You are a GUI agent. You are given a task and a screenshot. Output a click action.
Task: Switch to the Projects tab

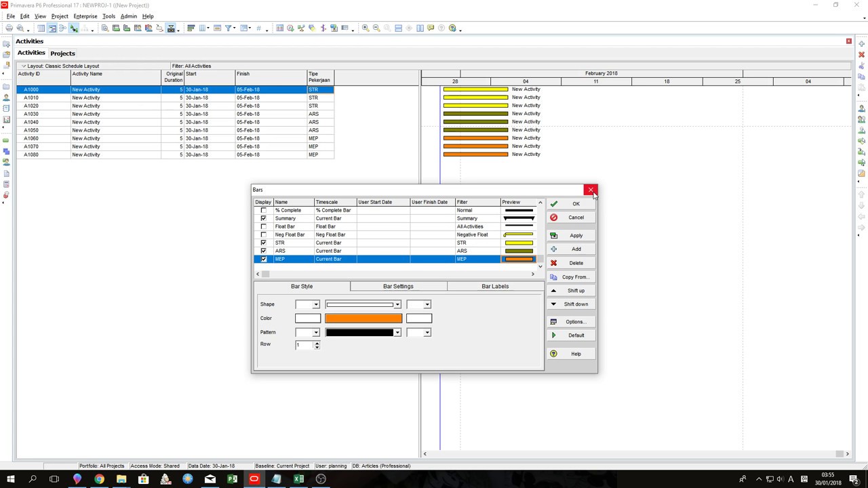tap(62, 54)
